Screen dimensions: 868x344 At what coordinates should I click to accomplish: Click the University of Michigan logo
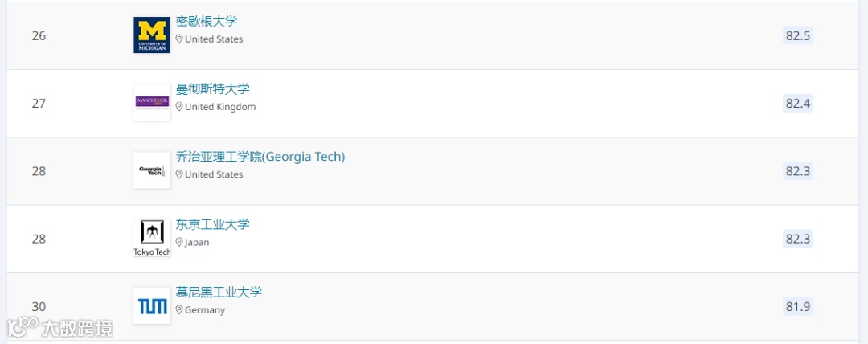pos(151,35)
